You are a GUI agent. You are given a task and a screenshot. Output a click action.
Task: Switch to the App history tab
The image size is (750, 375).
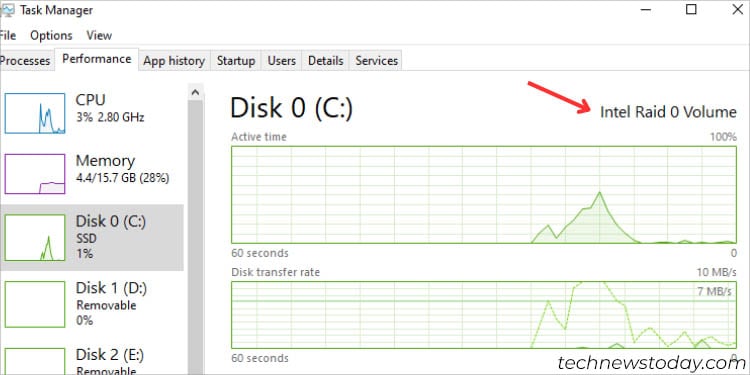pyautogui.click(x=174, y=61)
